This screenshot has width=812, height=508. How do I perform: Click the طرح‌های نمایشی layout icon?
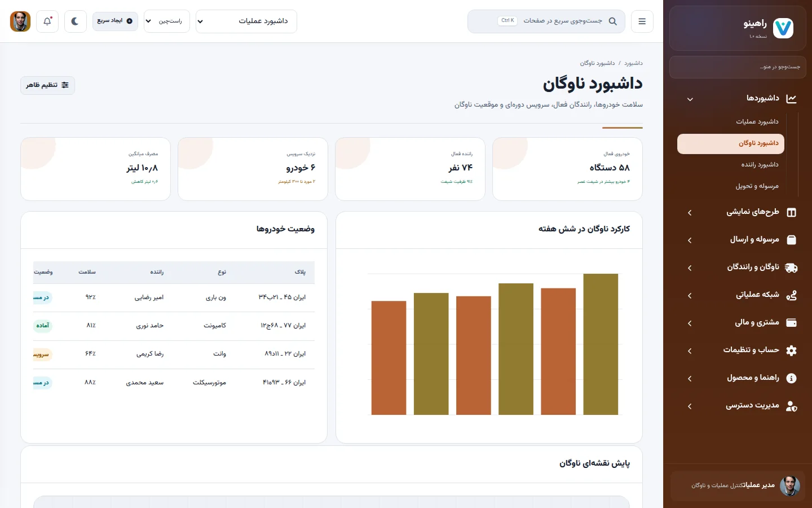pos(791,213)
